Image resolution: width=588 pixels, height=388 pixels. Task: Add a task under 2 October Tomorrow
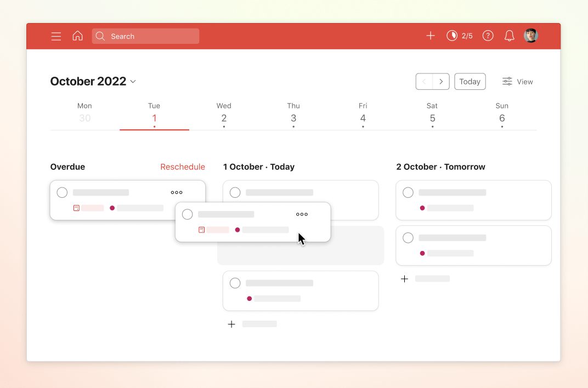point(425,278)
